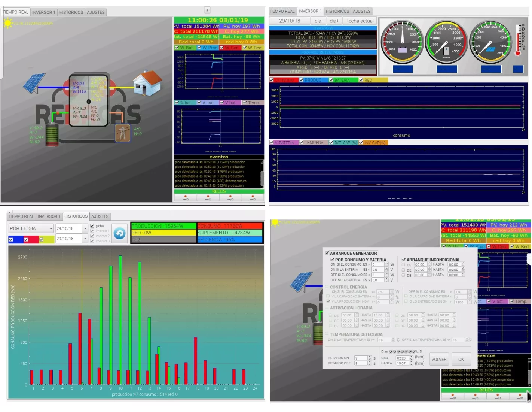
Task: Click the yellow sun icon in the bottom-right panel
Action: click(276, 223)
